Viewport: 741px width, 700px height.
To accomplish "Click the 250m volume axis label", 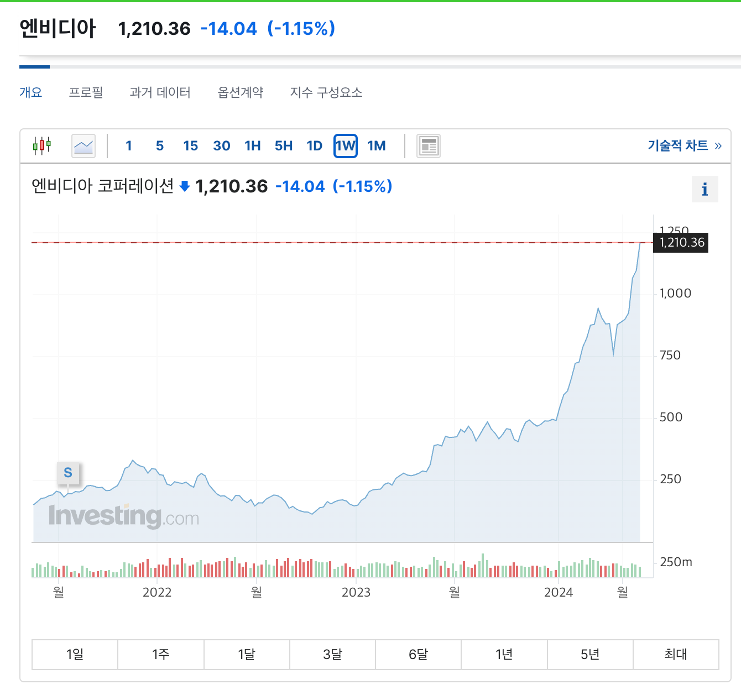I will pos(676,562).
